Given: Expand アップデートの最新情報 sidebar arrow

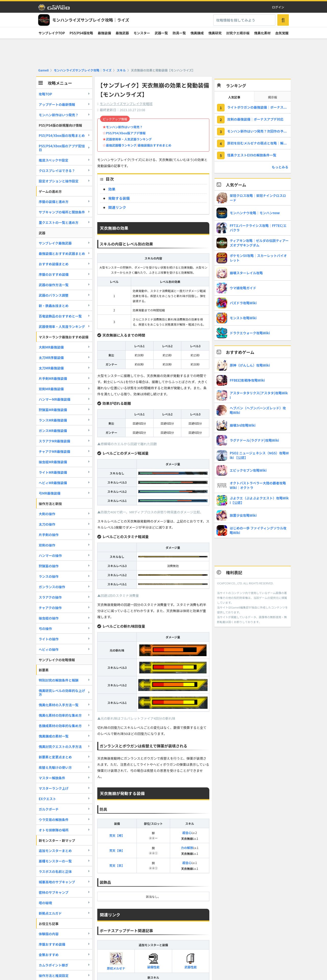Looking at the screenshot, I should [x=89, y=104].
